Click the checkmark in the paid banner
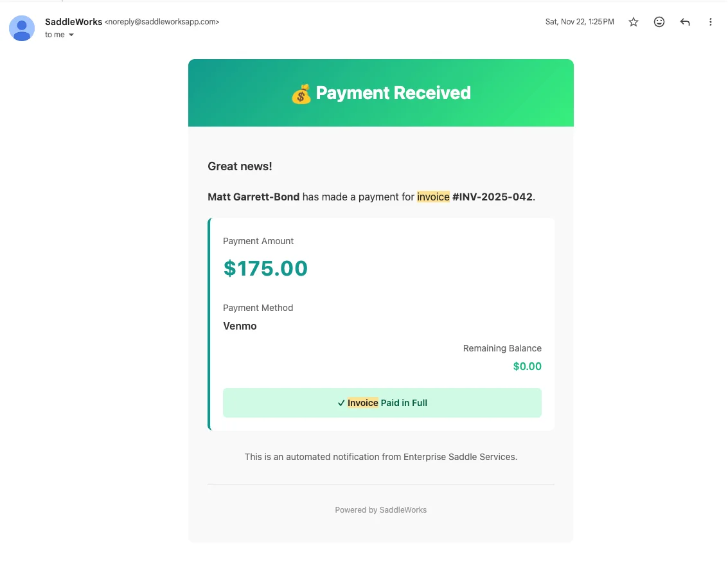Viewport: 728px width, 566px height. (x=341, y=402)
